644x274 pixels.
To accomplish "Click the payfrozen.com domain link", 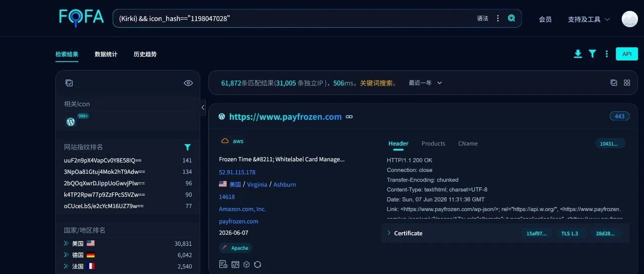I will pos(238,221).
